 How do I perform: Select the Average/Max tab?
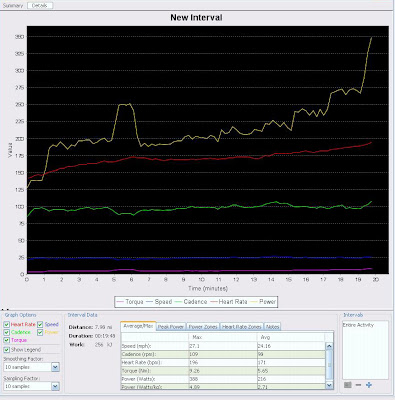pos(138,326)
